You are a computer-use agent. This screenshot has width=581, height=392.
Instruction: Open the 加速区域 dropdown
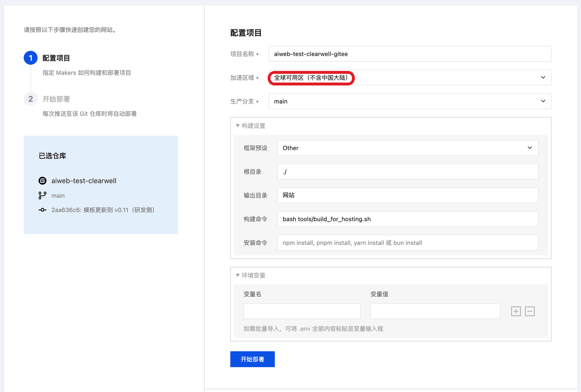click(x=410, y=78)
